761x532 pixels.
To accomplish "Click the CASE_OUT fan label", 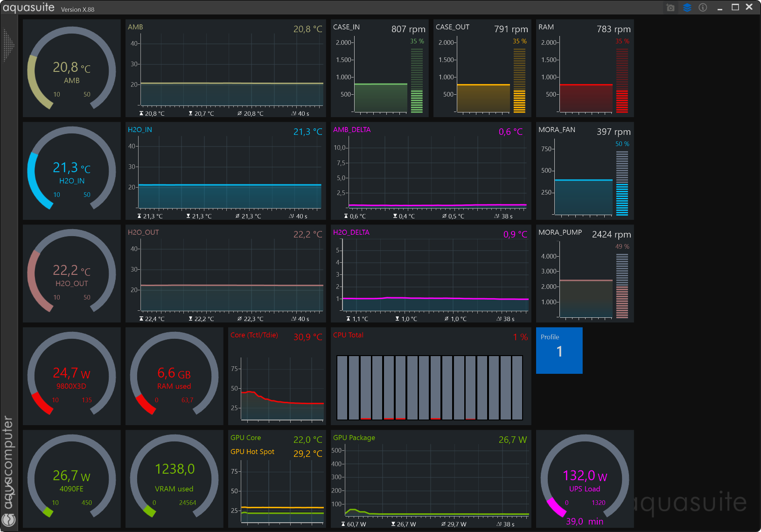I will 453,27.
